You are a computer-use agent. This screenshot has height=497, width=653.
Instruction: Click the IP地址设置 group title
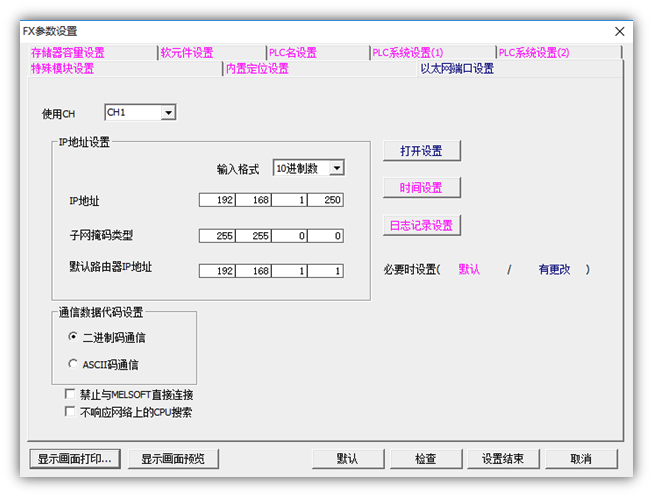(84, 142)
